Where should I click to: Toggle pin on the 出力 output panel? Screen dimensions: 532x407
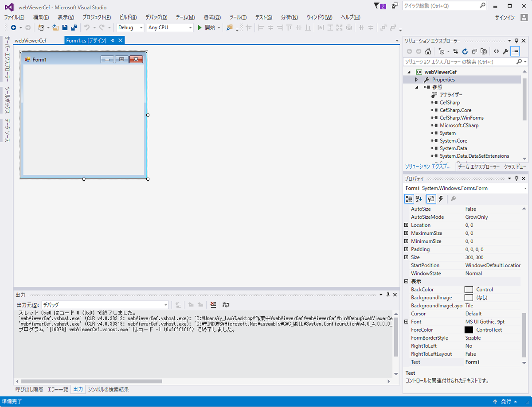pyautogui.click(x=387, y=295)
